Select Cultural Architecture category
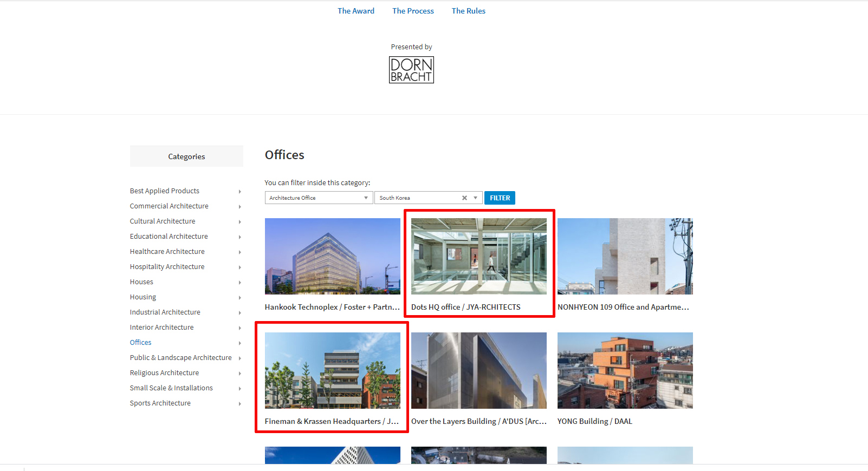This screenshot has width=868, height=471. coord(163,221)
